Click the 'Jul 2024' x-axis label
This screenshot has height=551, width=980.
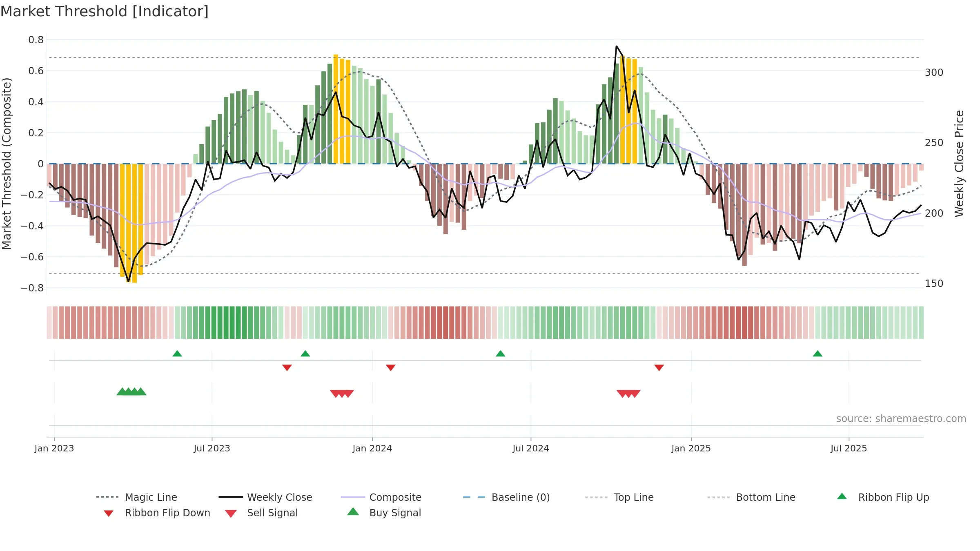531,448
